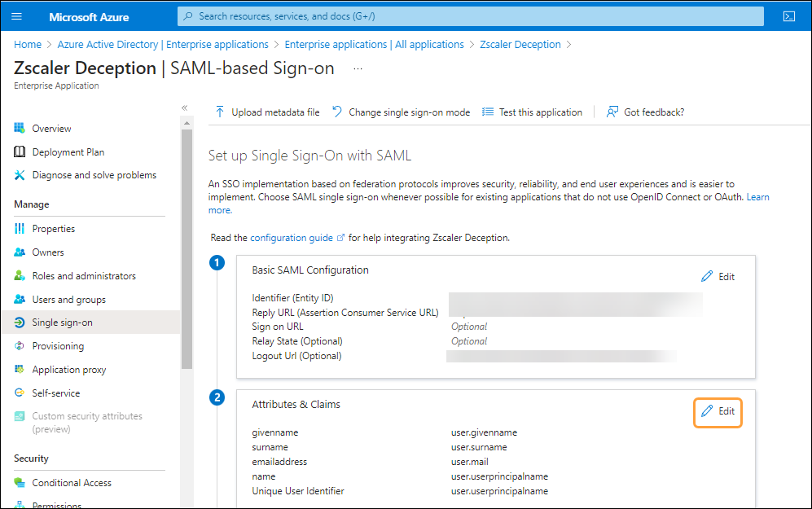Edit the Basic SAML Configuration section
This screenshot has height=509, width=812.
click(718, 276)
